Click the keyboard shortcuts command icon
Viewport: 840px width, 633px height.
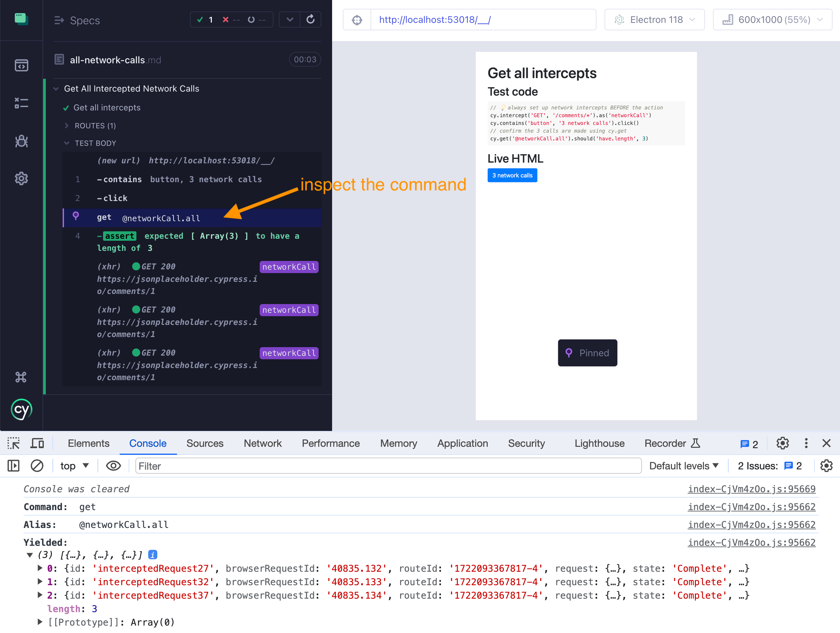pos(21,377)
